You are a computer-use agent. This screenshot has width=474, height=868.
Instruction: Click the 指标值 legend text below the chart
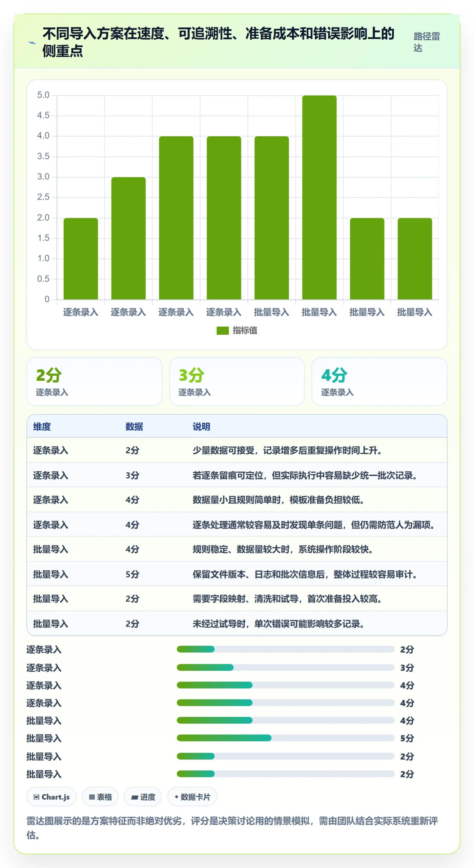coord(245,330)
